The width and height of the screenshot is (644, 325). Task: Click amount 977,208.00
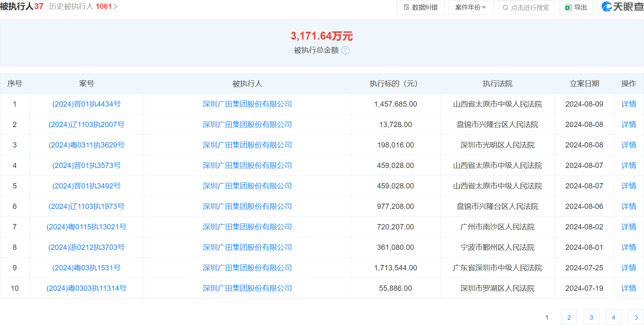[395, 206]
